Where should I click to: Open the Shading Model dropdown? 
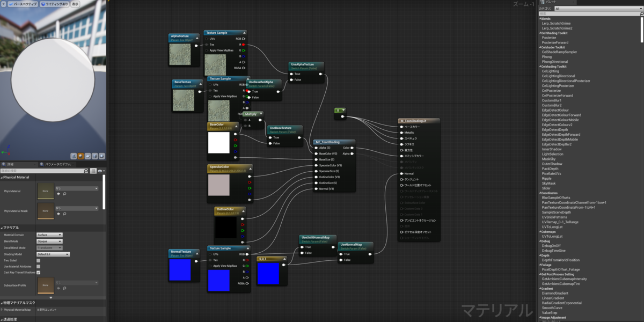[53, 254]
